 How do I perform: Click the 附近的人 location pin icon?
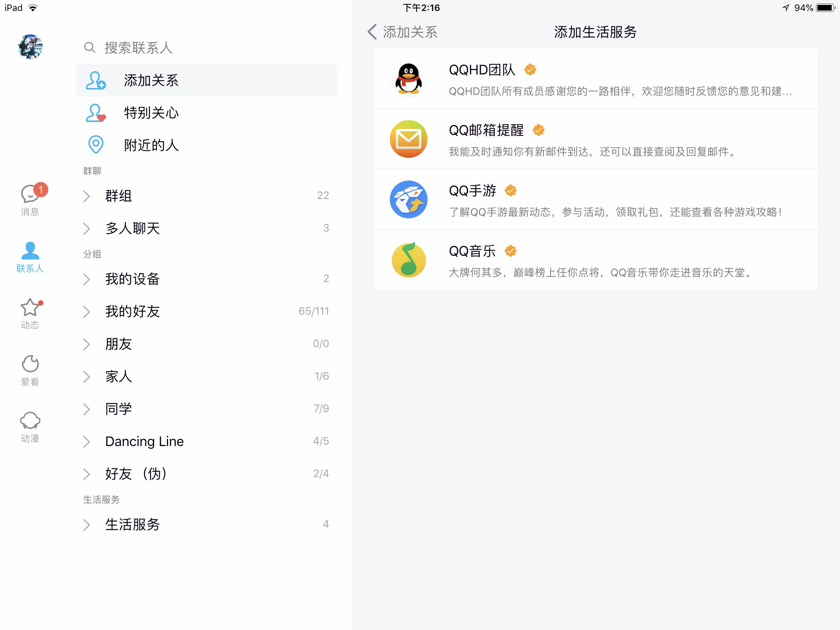click(x=96, y=145)
